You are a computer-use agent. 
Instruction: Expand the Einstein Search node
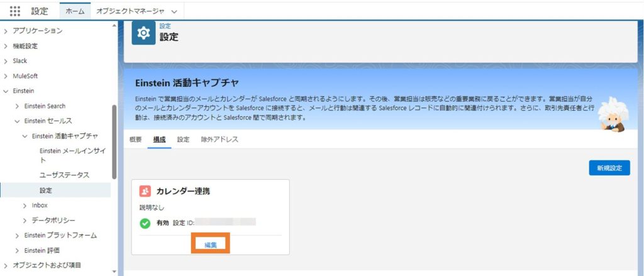17,106
